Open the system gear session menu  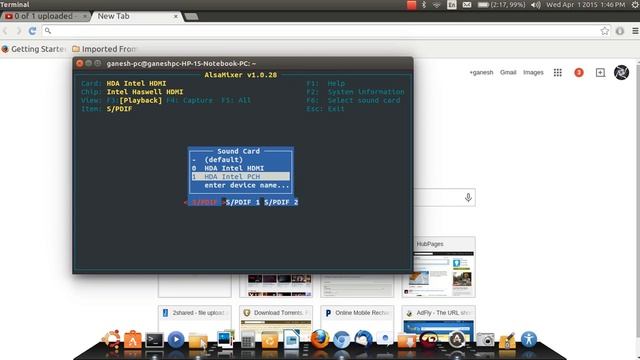coord(635,5)
